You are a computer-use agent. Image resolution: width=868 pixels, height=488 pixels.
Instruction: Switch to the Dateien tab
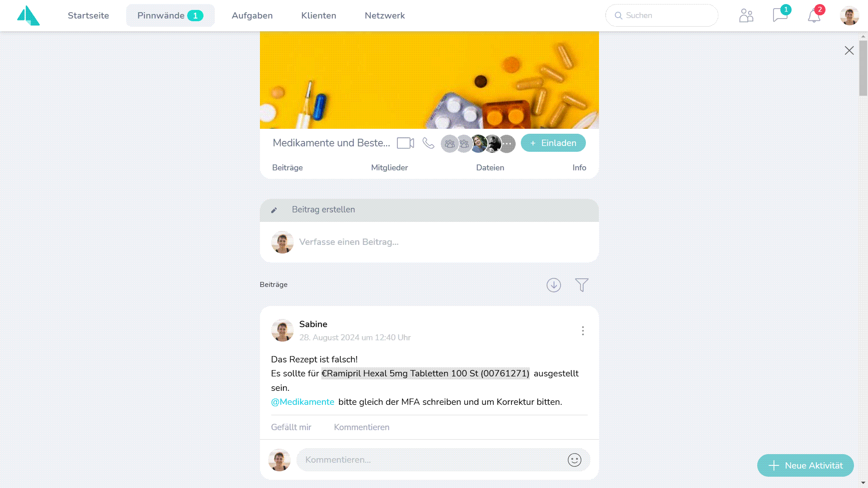pos(490,168)
